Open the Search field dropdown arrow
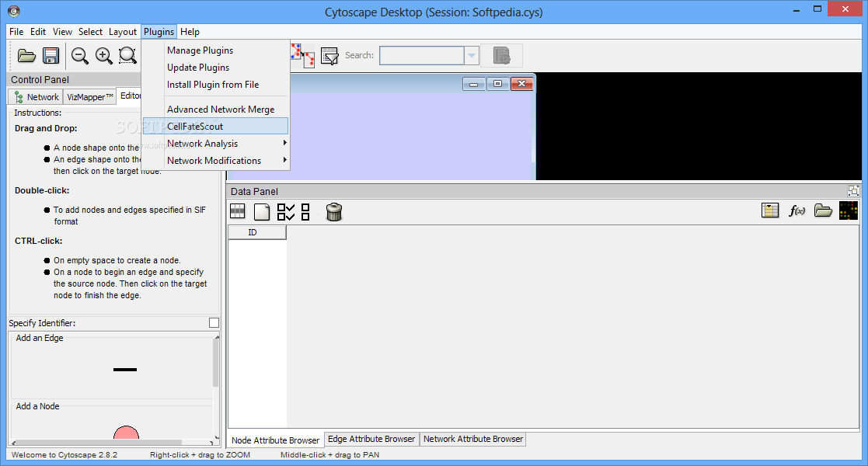The image size is (868, 466). coord(471,55)
